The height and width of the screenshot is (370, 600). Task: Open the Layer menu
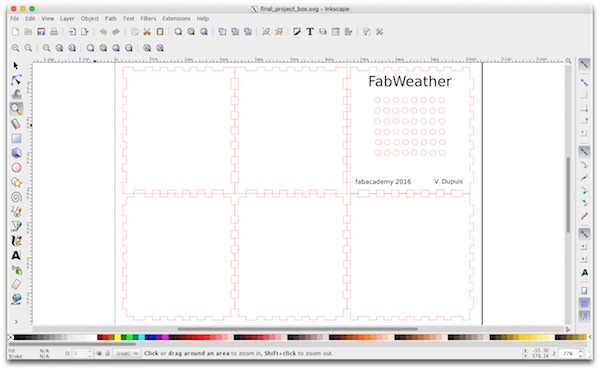[67, 18]
